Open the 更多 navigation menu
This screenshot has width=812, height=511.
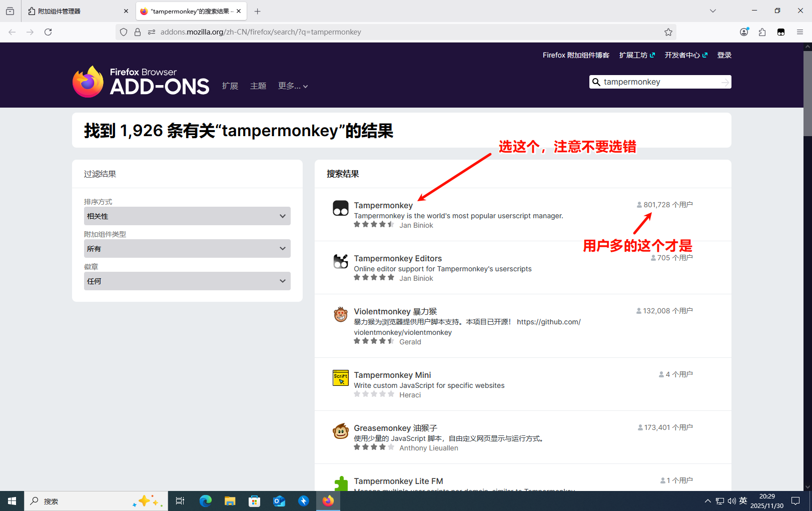[x=293, y=86]
